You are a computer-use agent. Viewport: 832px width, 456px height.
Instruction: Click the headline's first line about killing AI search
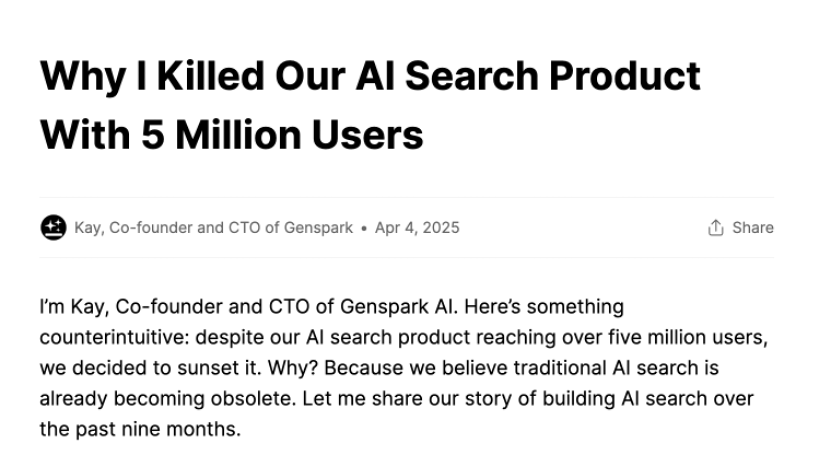(x=370, y=77)
